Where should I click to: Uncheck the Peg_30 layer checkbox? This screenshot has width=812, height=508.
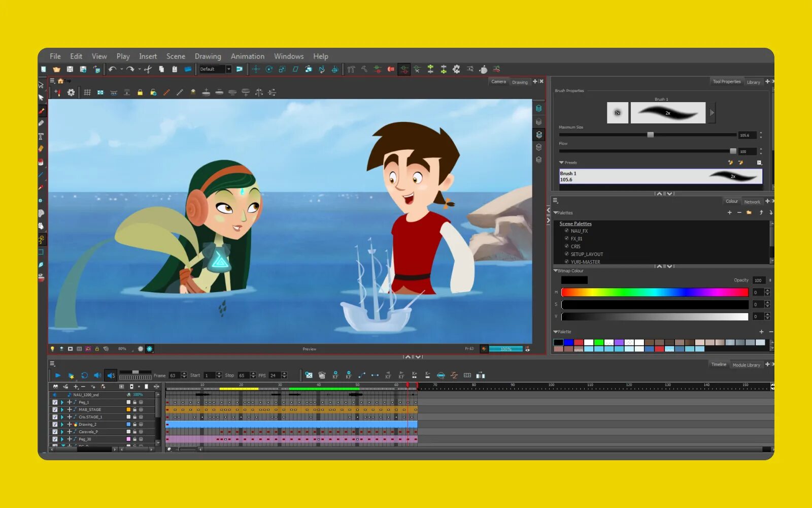pyautogui.click(x=55, y=439)
